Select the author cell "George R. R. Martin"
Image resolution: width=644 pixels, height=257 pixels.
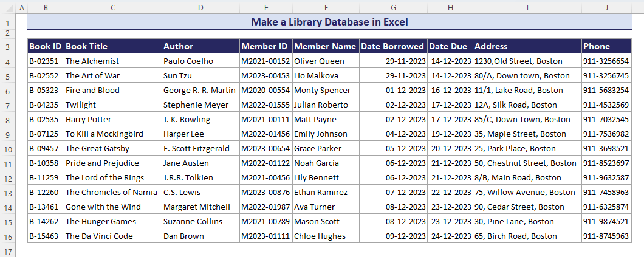tap(200, 90)
